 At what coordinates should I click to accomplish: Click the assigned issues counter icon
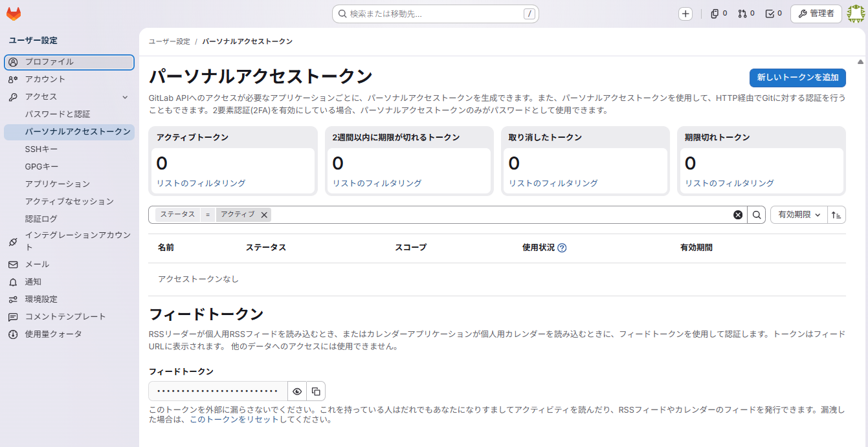(715, 13)
